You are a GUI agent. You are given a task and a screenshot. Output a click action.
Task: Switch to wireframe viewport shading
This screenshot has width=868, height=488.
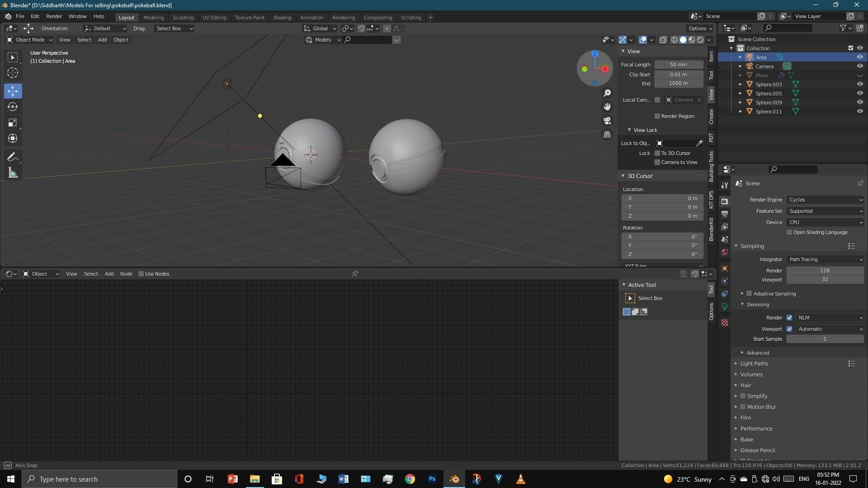pyautogui.click(x=674, y=40)
